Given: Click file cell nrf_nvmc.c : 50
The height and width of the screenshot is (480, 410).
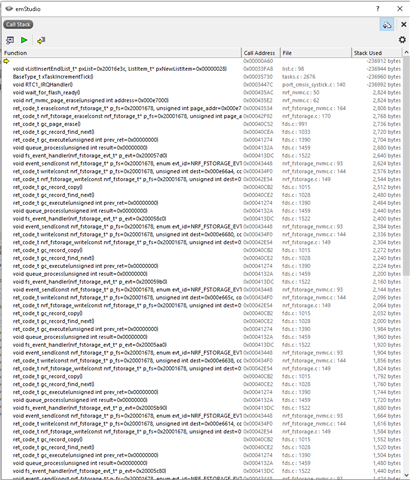Looking at the screenshot, I should click(300, 93).
